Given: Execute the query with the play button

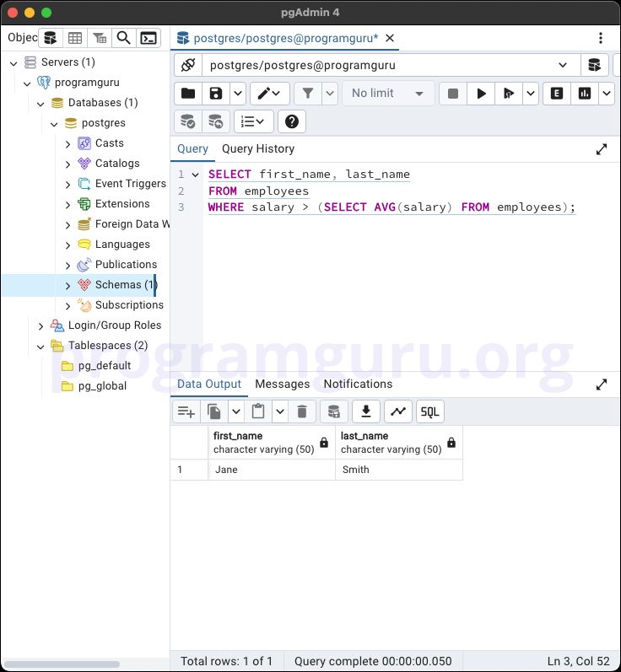Looking at the screenshot, I should pyautogui.click(x=481, y=94).
